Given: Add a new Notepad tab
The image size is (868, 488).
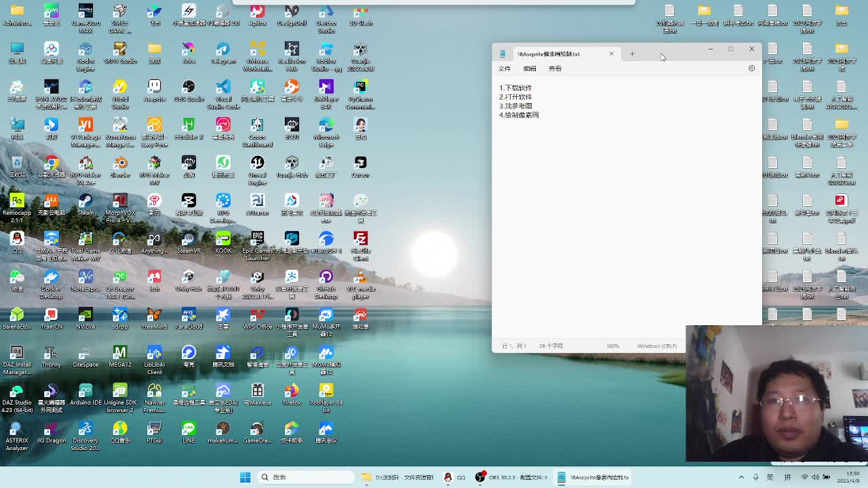Looking at the screenshot, I should click(x=632, y=54).
